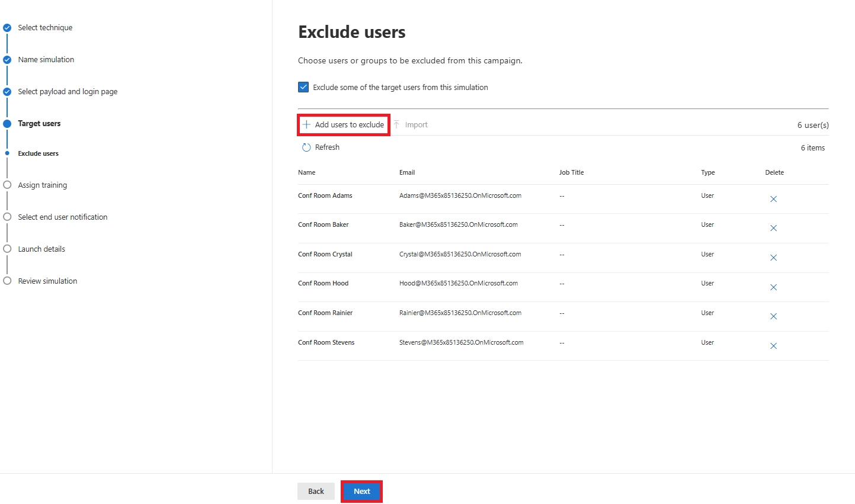Screen dimensions: 855x504
Task: Click the Add users to exclude plus icon
Action: click(306, 124)
